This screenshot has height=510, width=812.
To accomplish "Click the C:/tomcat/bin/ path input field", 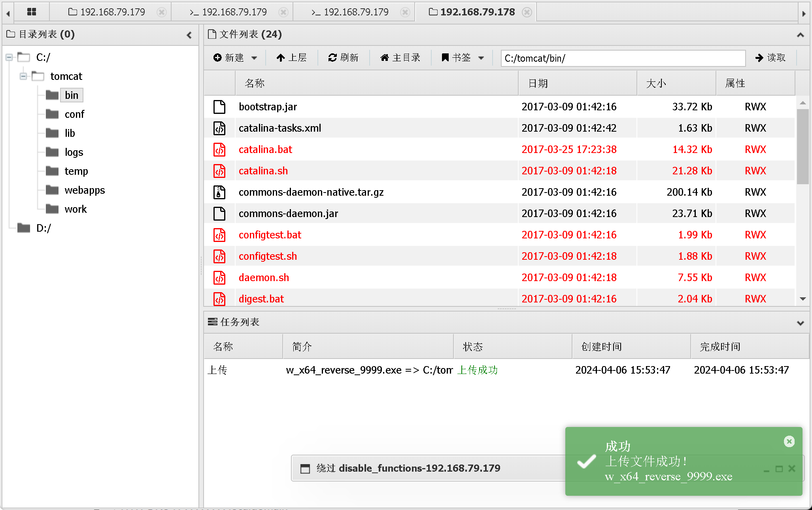I will coord(623,59).
